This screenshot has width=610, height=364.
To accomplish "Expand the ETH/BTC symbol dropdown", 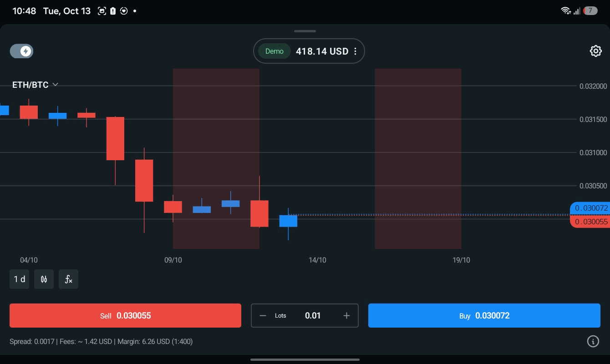I will [x=35, y=85].
